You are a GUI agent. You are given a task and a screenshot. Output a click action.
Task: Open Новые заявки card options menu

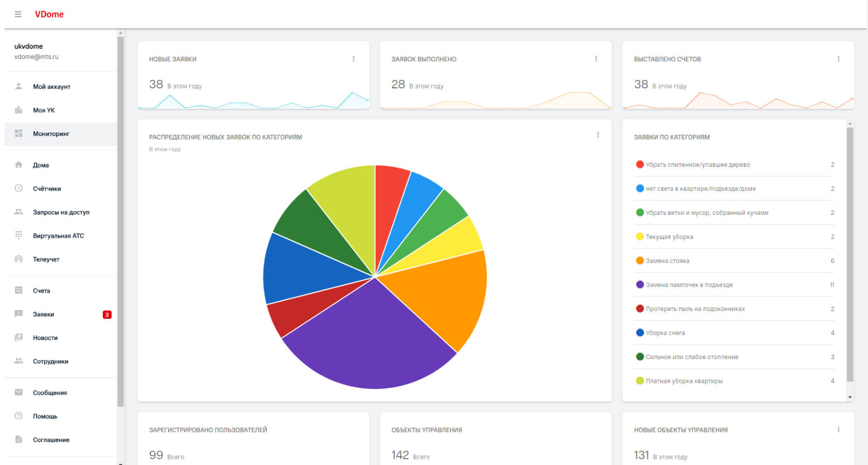353,59
